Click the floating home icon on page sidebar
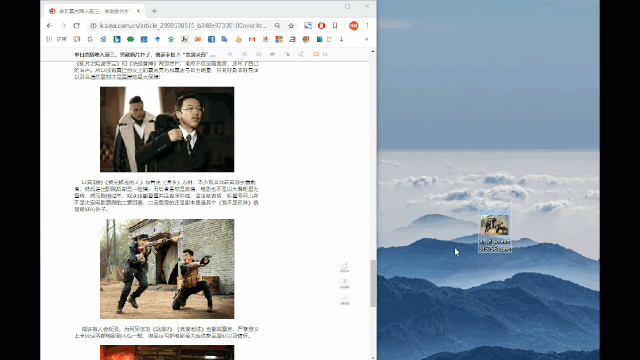640x360 pixels. click(344, 267)
